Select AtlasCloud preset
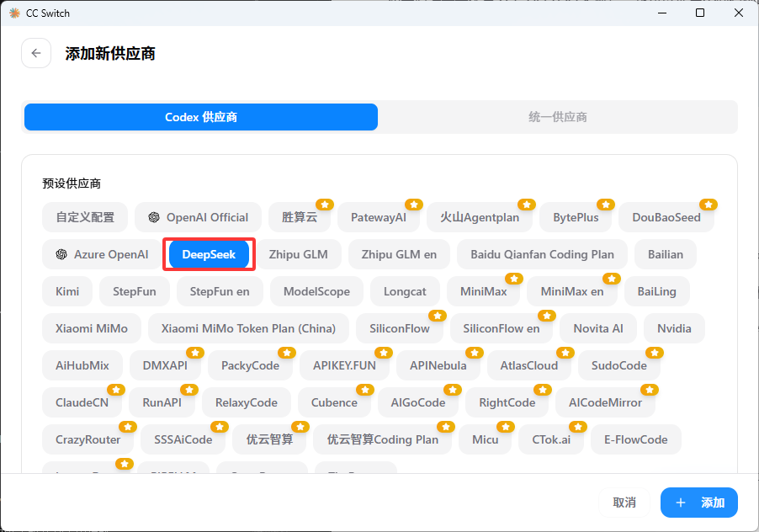This screenshot has width=759, height=532. [x=529, y=365]
